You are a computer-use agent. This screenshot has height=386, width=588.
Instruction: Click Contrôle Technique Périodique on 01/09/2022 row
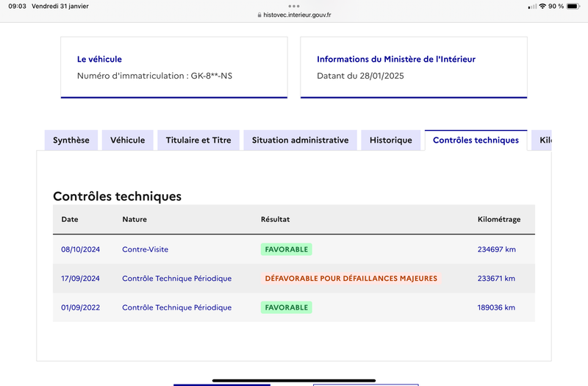(x=177, y=307)
